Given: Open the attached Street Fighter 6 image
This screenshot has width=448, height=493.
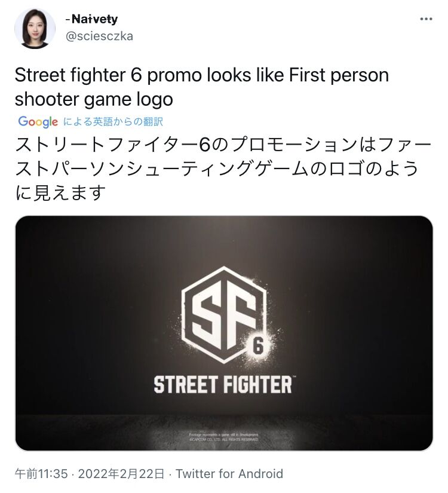Looking at the screenshot, I should [224, 333].
